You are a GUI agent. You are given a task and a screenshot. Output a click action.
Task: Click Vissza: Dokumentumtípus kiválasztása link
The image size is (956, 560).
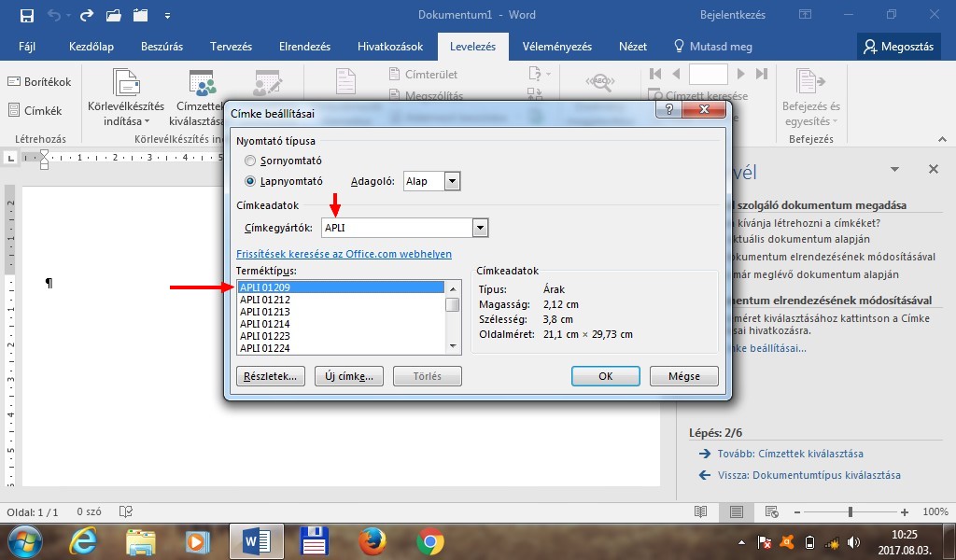pyautogui.click(x=809, y=475)
